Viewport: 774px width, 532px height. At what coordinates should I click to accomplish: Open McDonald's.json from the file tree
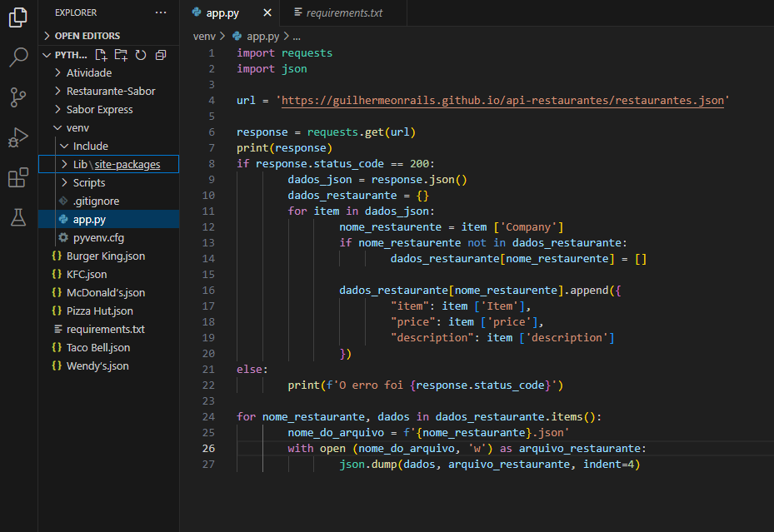(x=106, y=292)
